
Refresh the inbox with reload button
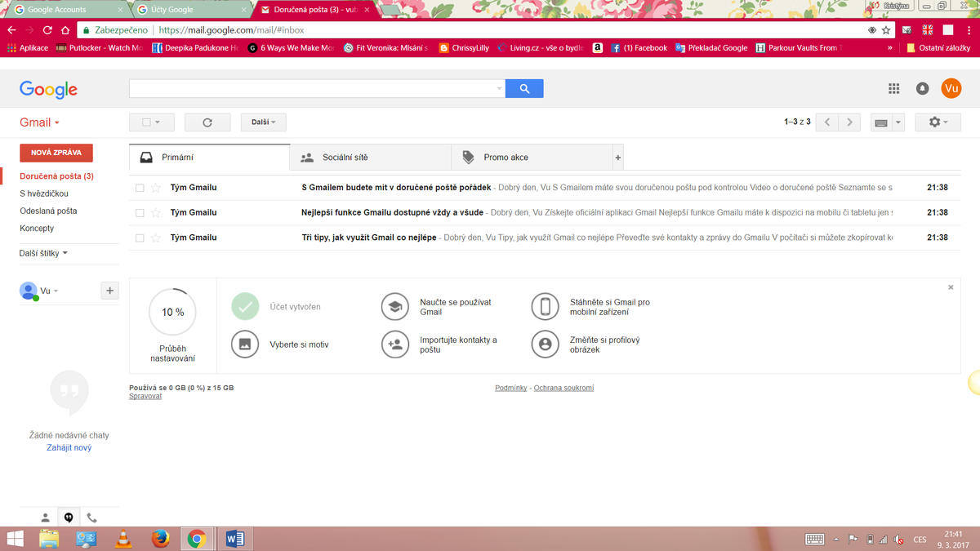click(207, 122)
